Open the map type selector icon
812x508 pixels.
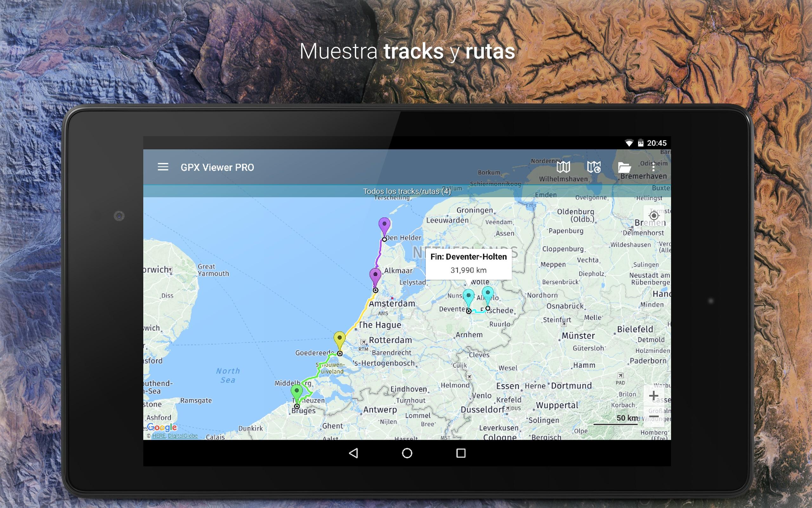(x=563, y=167)
